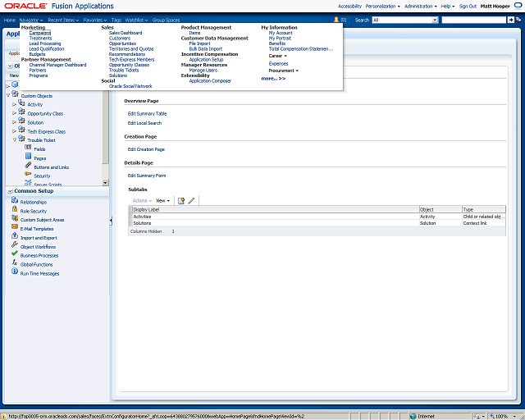Open the View dropdown in Subtabs
Image resolution: width=525 pixels, height=420 pixels.
pos(162,201)
